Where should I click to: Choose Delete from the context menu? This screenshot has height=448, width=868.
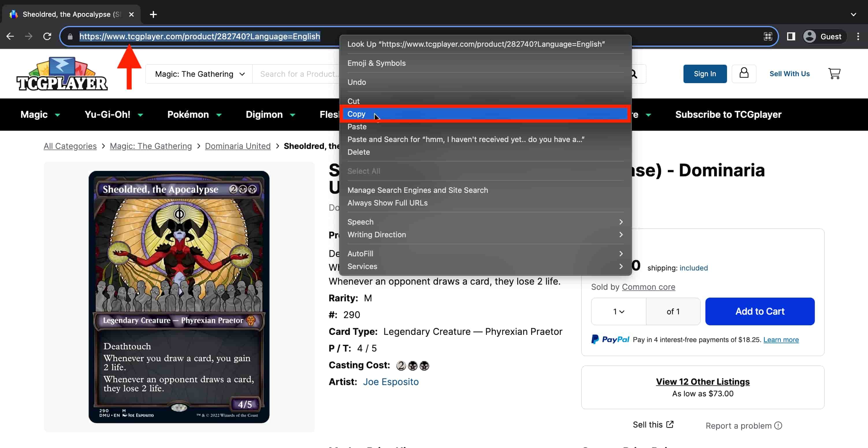[485, 152]
